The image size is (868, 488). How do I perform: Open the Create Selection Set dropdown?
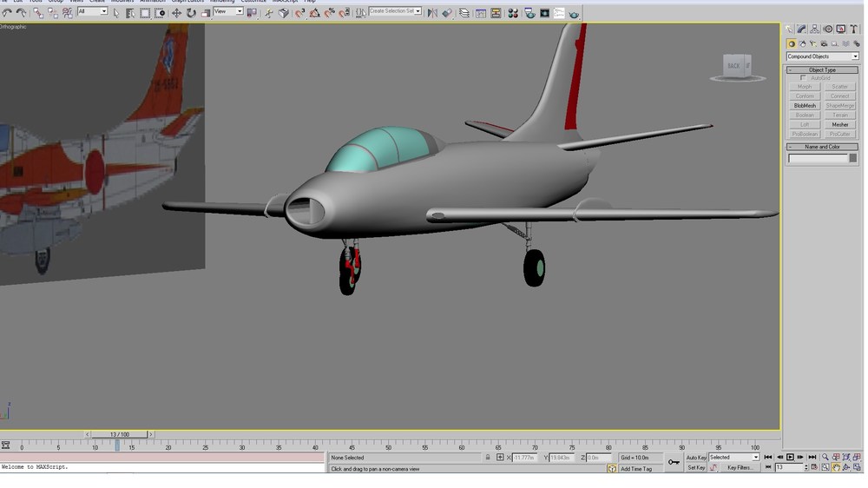click(395, 11)
